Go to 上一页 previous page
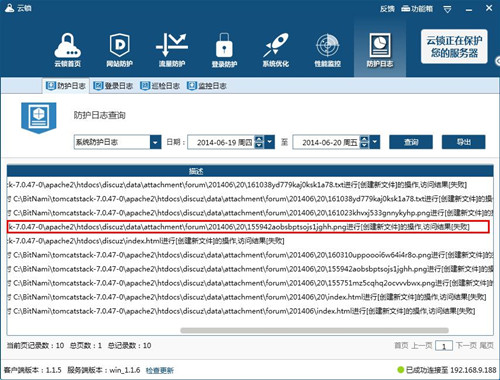Viewport: 500px width, 380px height. [421, 346]
